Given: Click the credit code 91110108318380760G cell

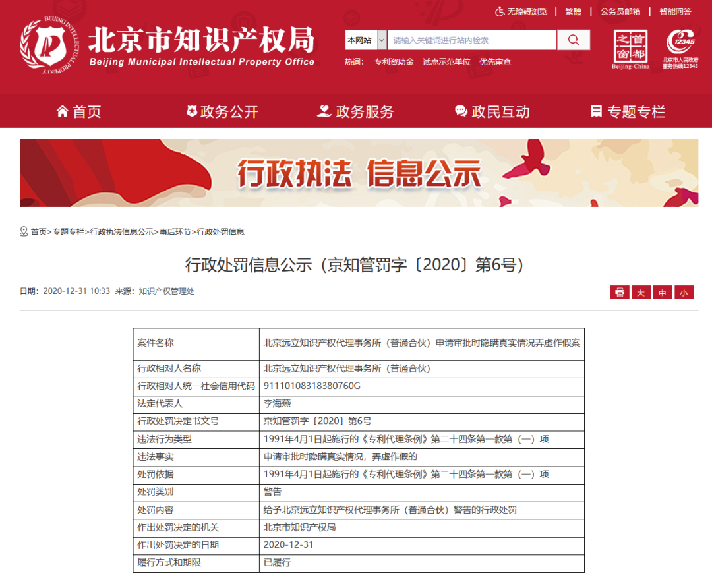Looking at the screenshot, I should click(421, 386).
